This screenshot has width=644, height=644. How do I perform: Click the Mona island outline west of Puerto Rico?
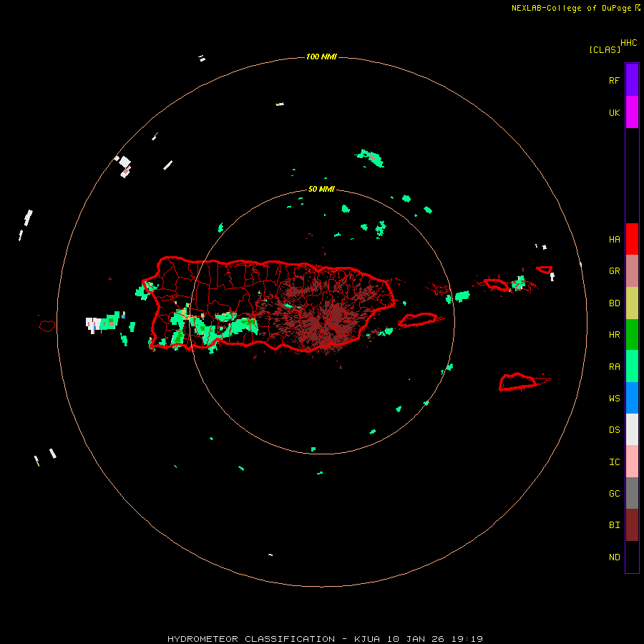(47, 326)
